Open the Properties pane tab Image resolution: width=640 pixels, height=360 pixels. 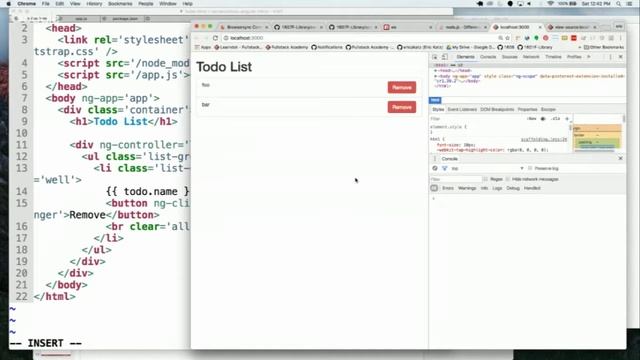[527, 109]
